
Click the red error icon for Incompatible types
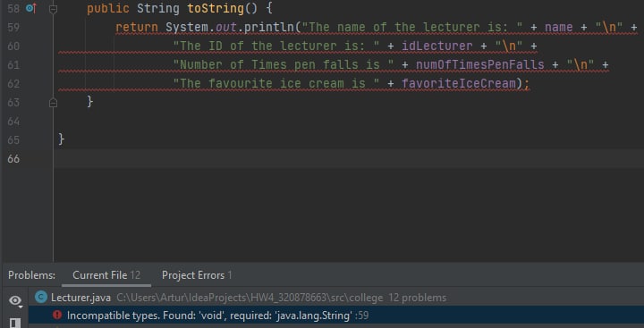pos(57,315)
